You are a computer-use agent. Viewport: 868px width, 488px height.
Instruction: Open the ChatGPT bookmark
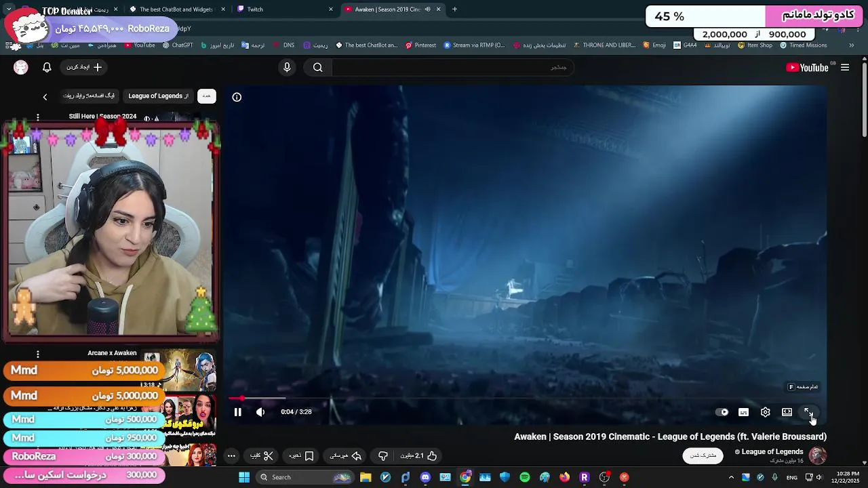point(178,45)
